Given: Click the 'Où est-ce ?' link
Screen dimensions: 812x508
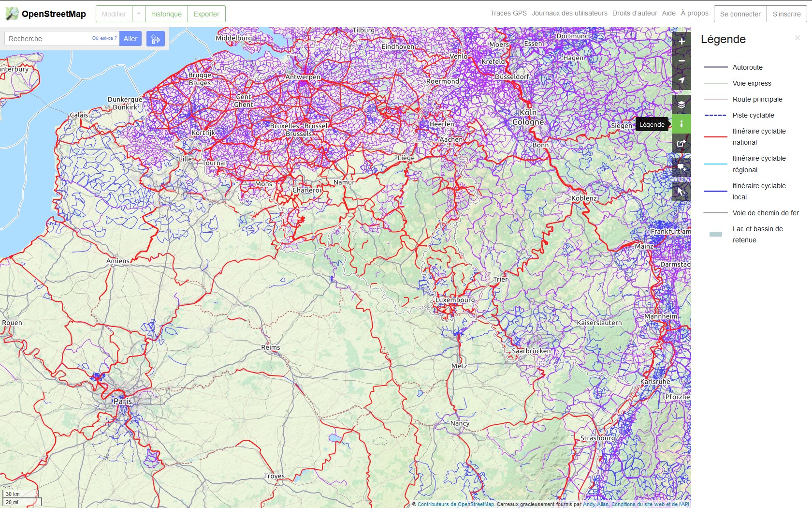Looking at the screenshot, I should 104,38.
